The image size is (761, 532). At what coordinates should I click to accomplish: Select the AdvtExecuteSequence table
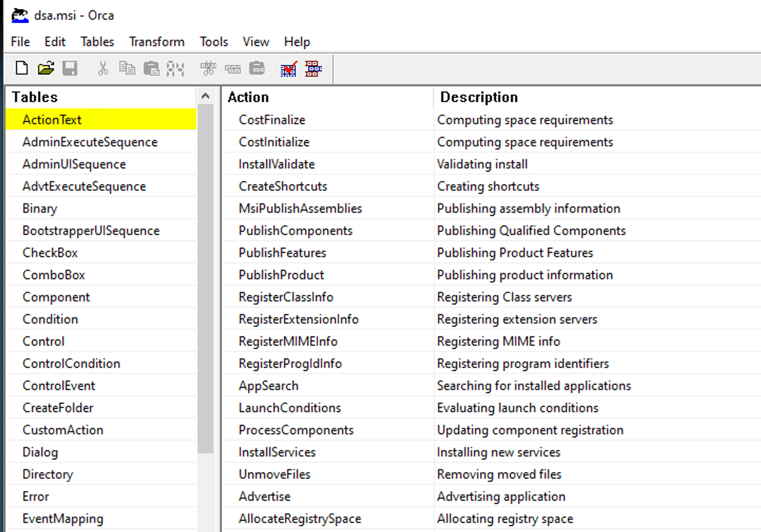coord(101,186)
